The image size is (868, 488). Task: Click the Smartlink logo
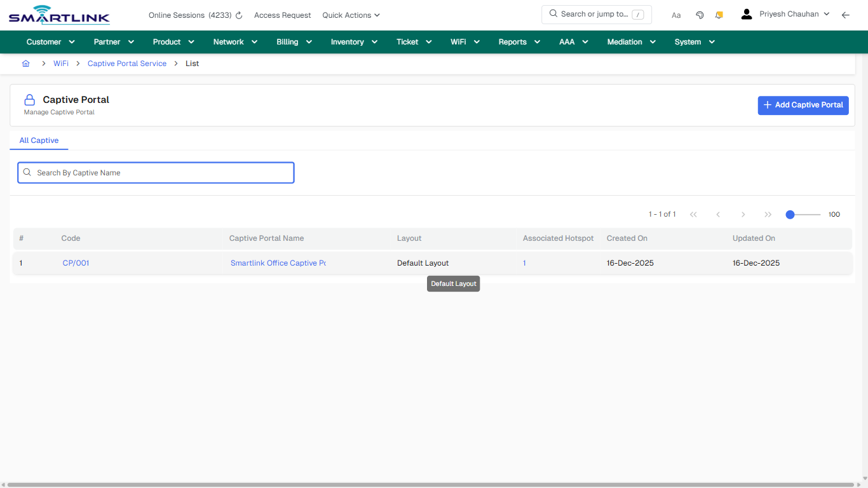coord(58,15)
